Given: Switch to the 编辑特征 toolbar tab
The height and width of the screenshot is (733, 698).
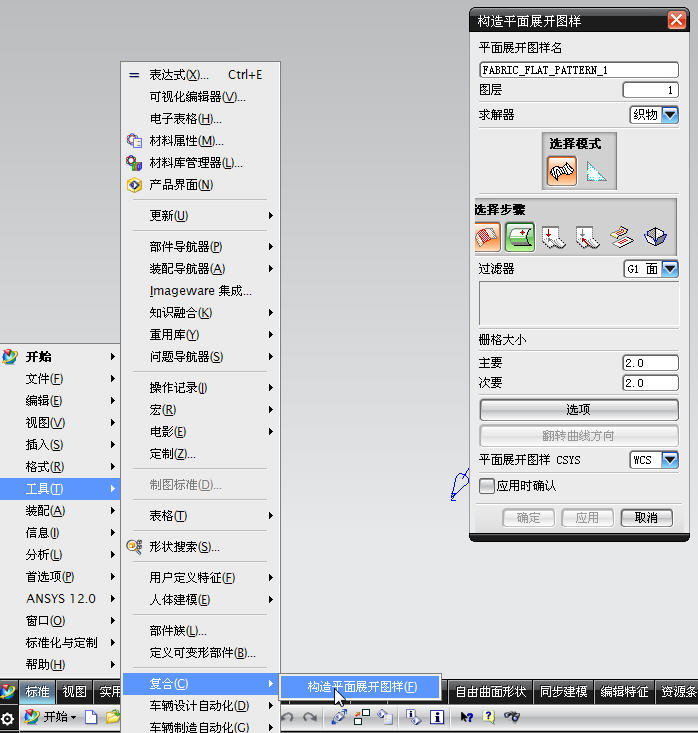Looking at the screenshot, I should (624, 691).
